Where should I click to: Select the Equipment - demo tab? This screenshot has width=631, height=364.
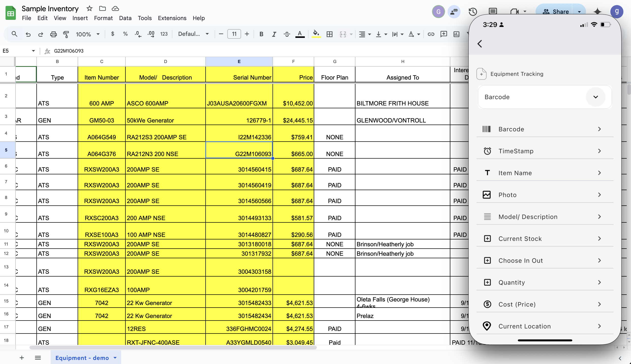point(82,357)
